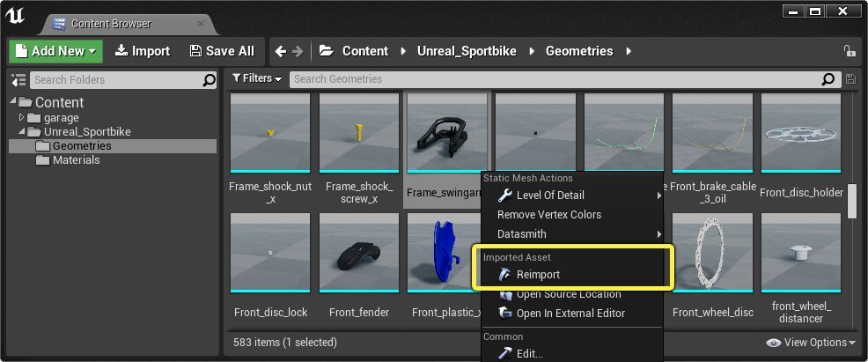Go forward with the right arrow
The height and width of the screenshot is (362, 868).
(x=298, y=51)
